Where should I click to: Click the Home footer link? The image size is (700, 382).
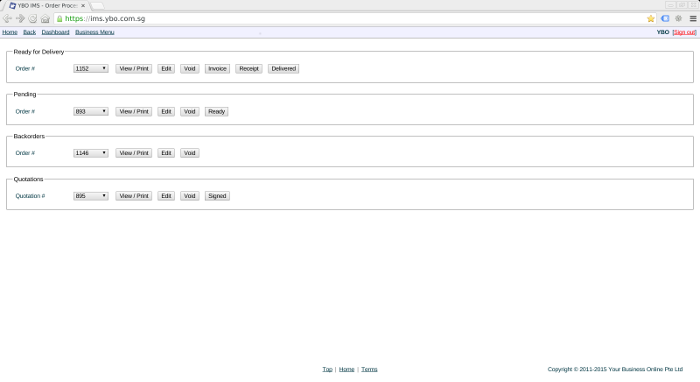pos(346,369)
